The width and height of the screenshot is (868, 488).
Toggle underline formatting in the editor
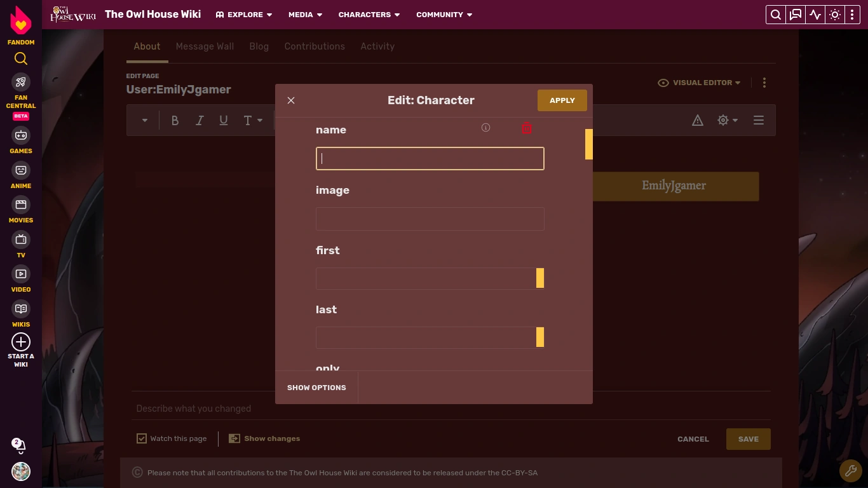pyautogui.click(x=223, y=120)
